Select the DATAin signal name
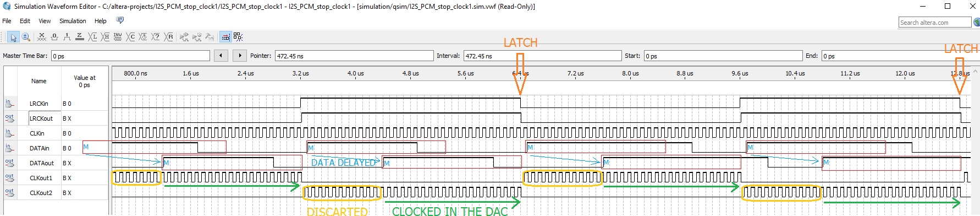Image resolution: width=980 pixels, height=216 pixels. (x=39, y=148)
